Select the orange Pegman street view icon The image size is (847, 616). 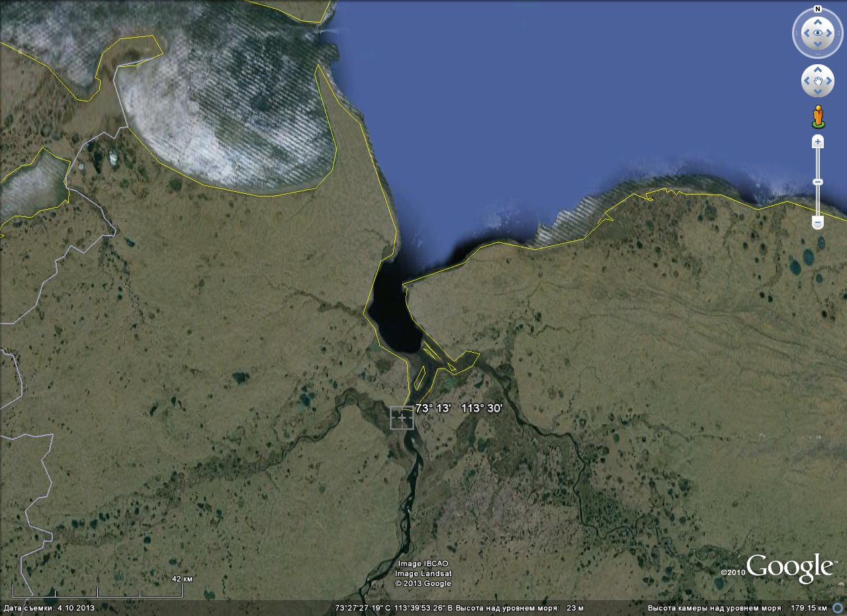point(818,116)
